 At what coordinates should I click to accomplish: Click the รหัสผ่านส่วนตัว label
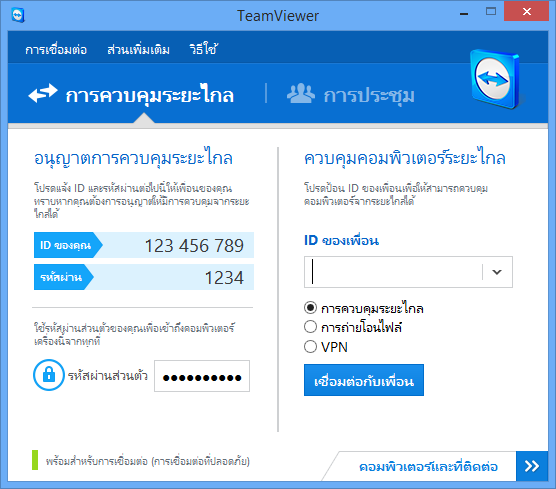(108, 375)
